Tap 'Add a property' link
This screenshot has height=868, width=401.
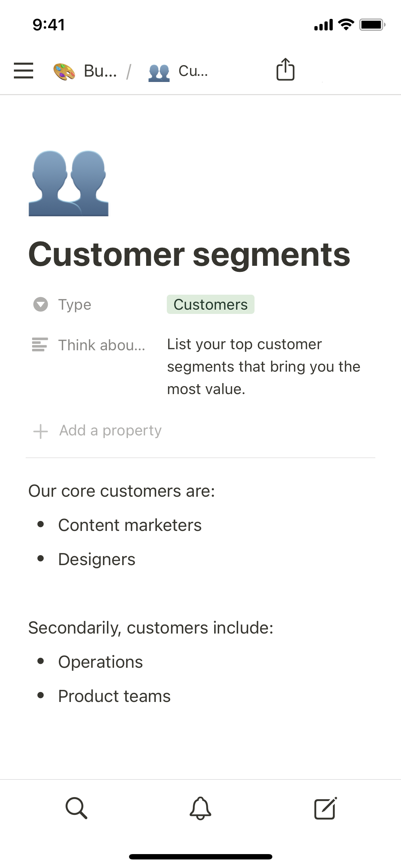point(110,430)
